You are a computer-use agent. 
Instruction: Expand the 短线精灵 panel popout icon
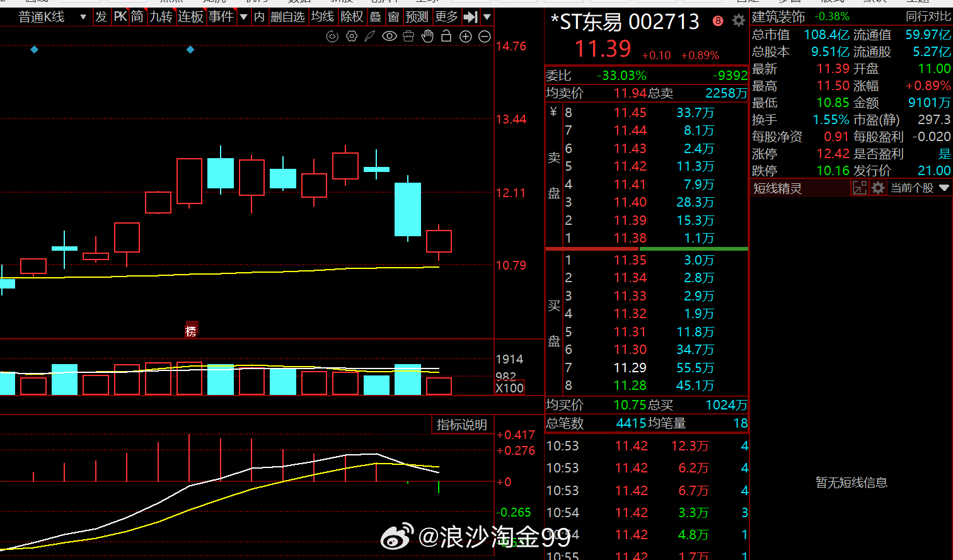[x=860, y=188]
